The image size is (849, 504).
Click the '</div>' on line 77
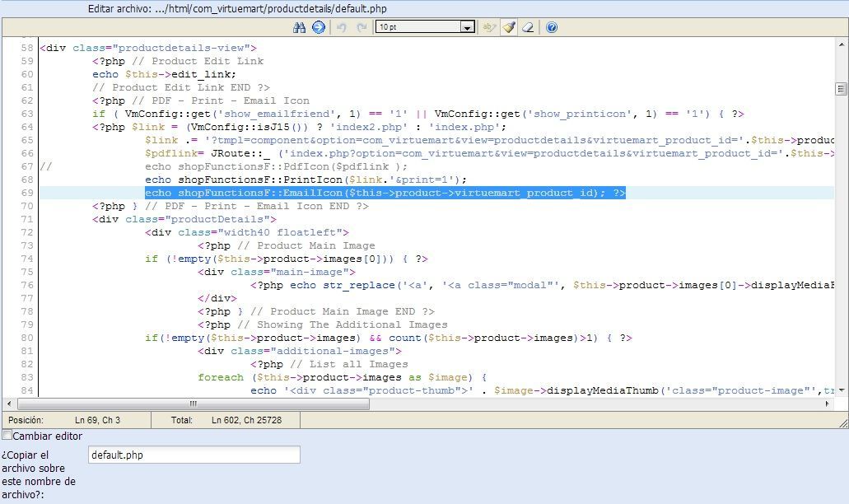coord(217,298)
